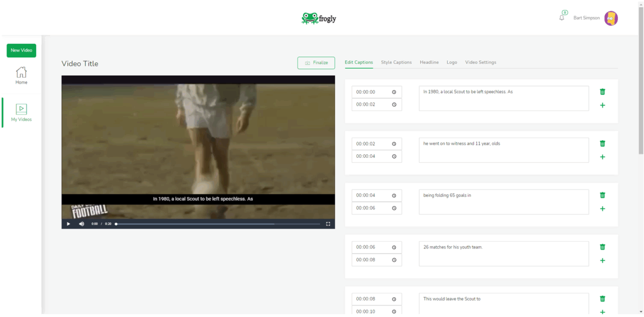Delete the 'In 1980, a local Scout' caption

pyautogui.click(x=602, y=92)
